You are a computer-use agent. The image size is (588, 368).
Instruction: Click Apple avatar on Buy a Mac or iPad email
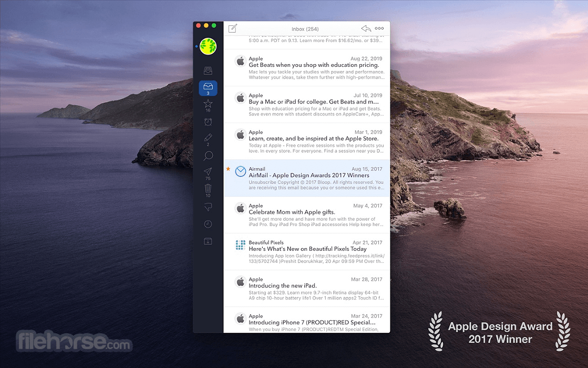[x=240, y=98]
